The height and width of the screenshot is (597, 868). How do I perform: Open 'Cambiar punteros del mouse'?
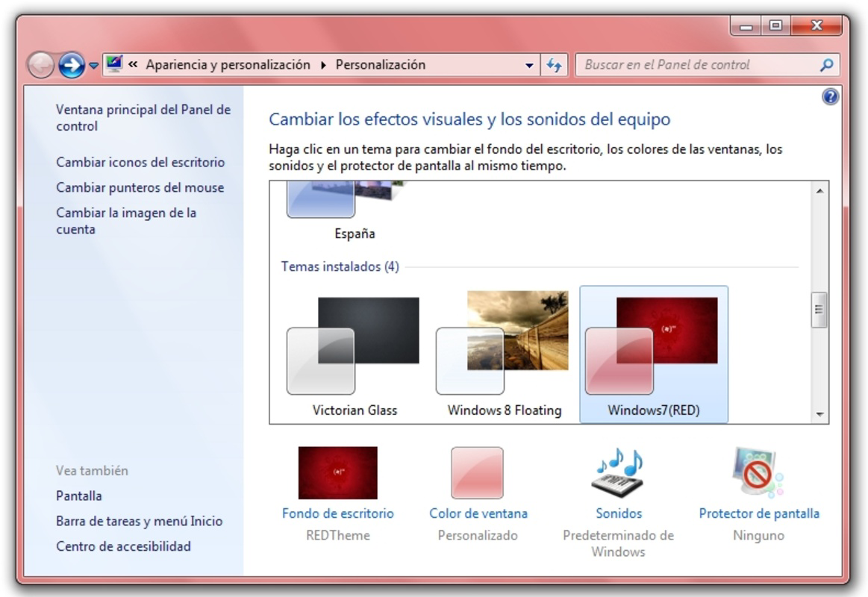pyautogui.click(x=140, y=187)
